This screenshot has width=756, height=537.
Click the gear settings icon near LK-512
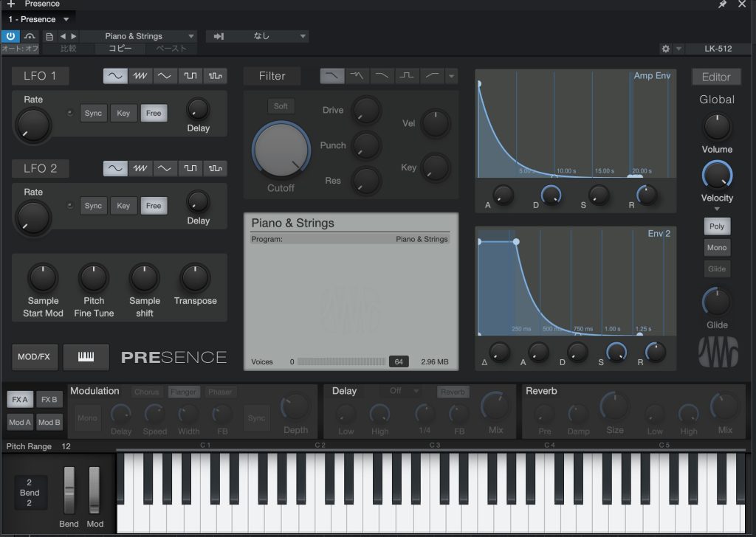665,49
